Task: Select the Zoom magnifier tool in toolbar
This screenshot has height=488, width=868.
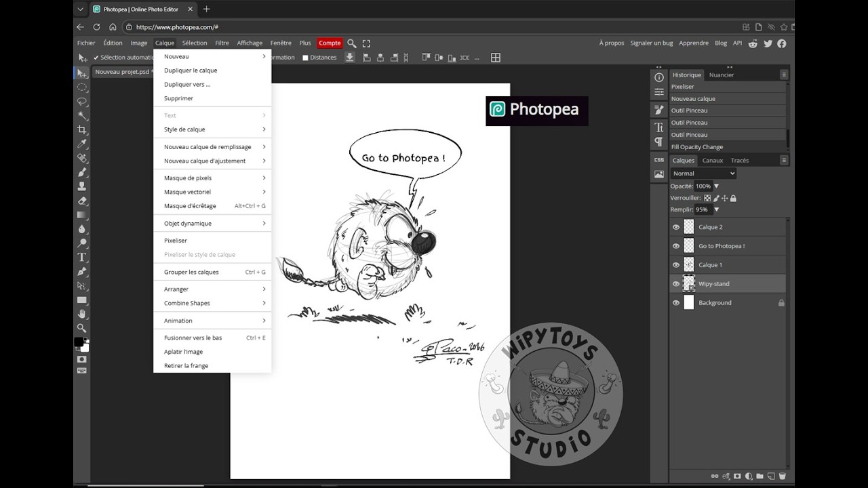Action: coord(82,328)
